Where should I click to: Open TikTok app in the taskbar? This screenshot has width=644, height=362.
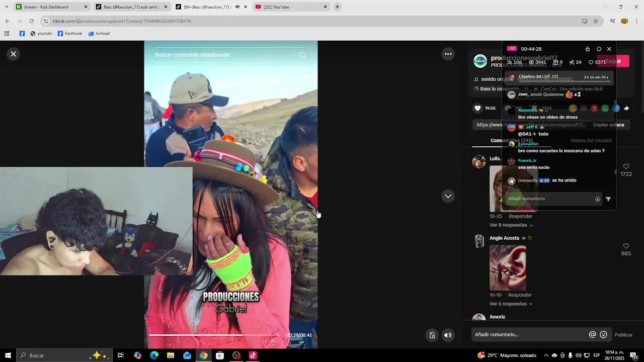(x=253, y=355)
